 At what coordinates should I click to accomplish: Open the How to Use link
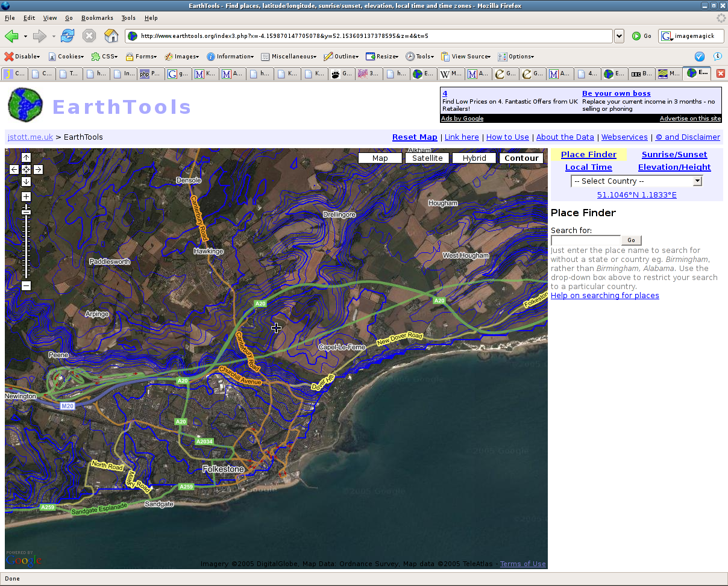tap(507, 137)
